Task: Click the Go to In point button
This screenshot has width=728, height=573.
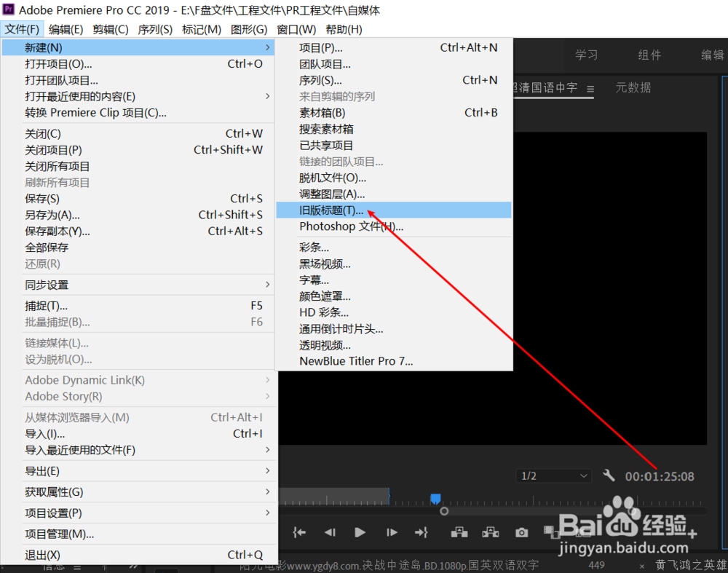Action: click(x=299, y=532)
